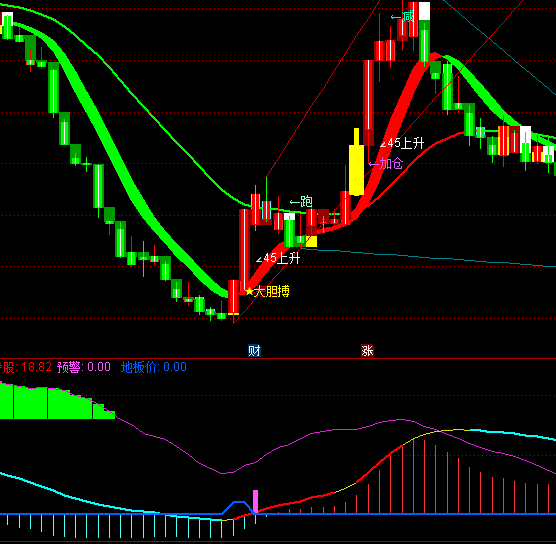Select the small yellow candle near 跑 label
The image size is (556, 544).
(311, 241)
